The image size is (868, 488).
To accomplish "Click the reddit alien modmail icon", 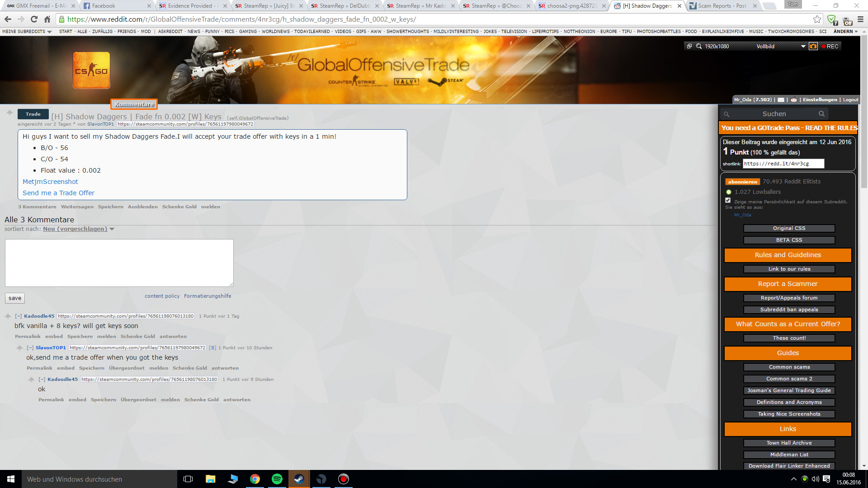I will [x=793, y=100].
